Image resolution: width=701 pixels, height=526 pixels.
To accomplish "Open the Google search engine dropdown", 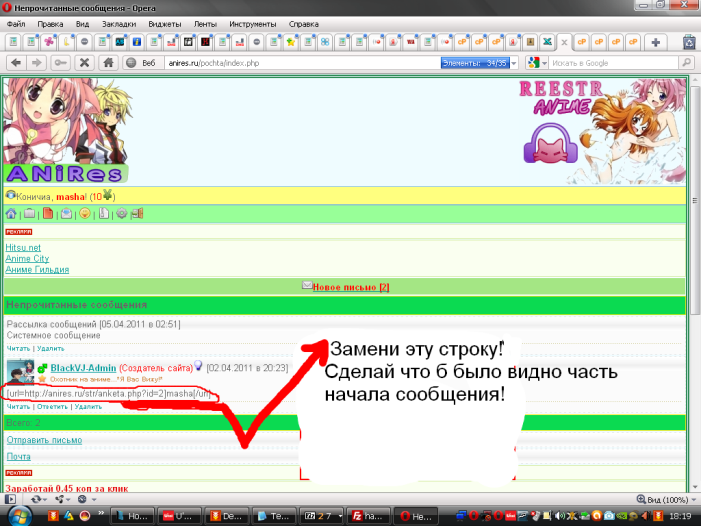I will click(x=537, y=63).
